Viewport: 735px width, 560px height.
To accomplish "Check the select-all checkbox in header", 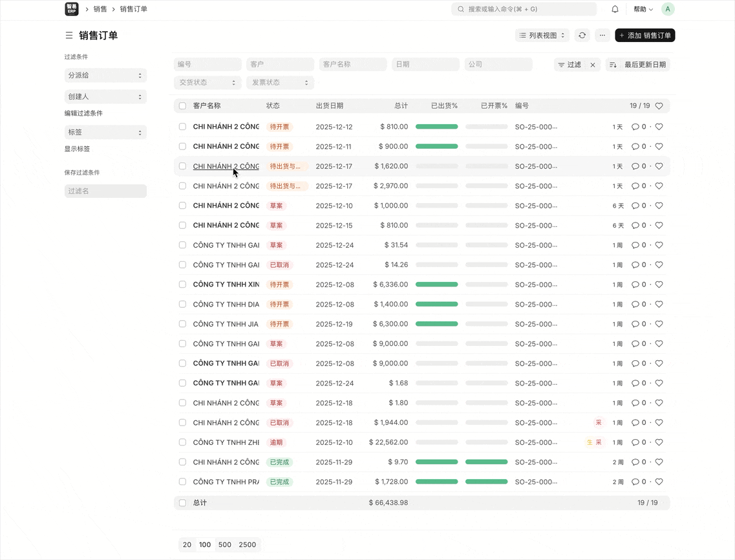I will click(x=182, y=106).
